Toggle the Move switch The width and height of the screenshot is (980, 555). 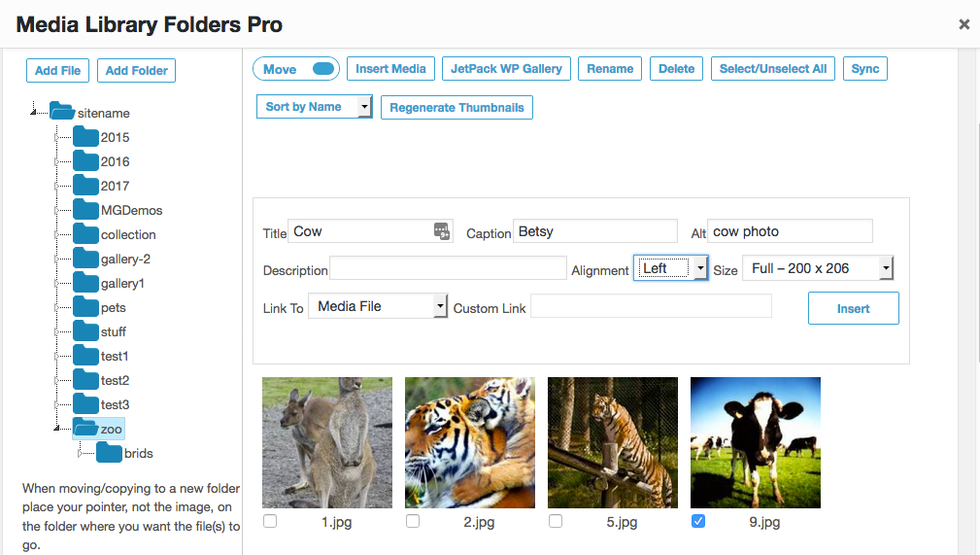(x=323, y=69)
